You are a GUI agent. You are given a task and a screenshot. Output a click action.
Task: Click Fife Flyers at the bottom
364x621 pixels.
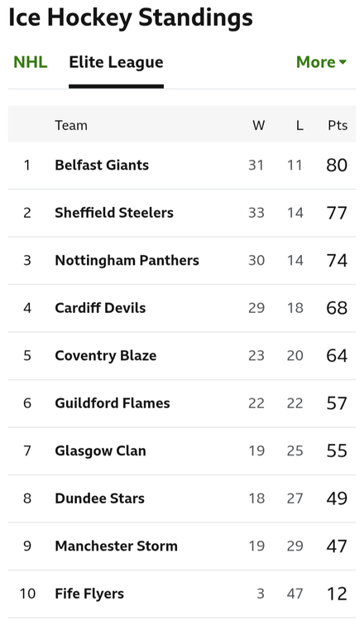click(89, 594)
